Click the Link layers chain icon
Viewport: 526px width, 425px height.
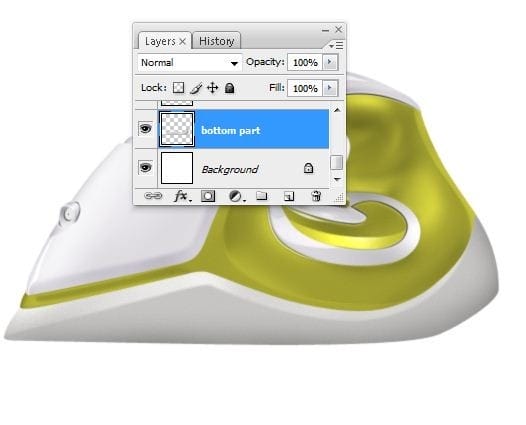[x=153, y=196]
